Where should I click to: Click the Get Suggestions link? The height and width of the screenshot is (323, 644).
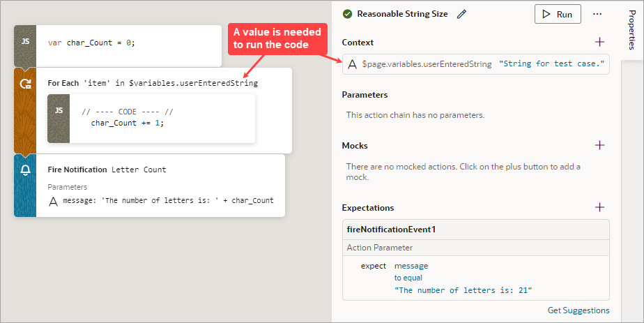pos(578,310)
